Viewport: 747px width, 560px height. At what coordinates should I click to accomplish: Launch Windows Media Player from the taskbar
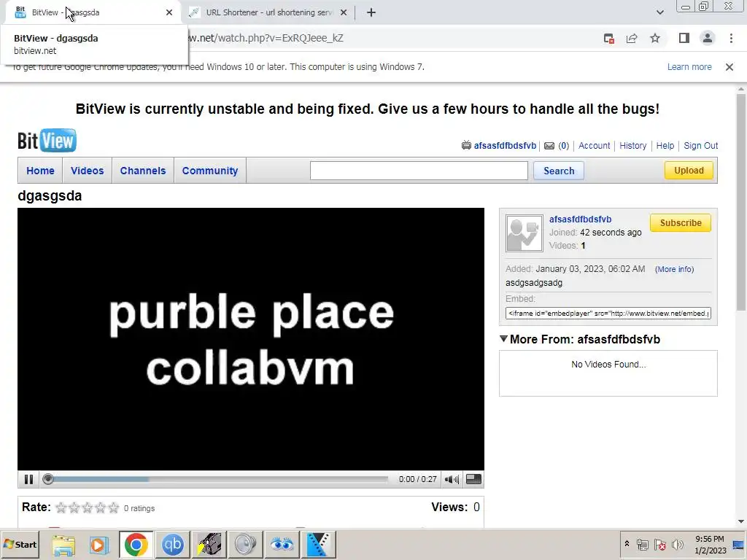99,545
